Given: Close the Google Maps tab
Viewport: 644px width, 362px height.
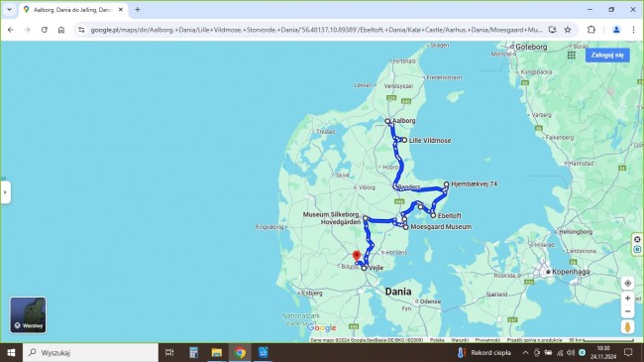Looking at the screenshot, I should (x=121, y=10).
